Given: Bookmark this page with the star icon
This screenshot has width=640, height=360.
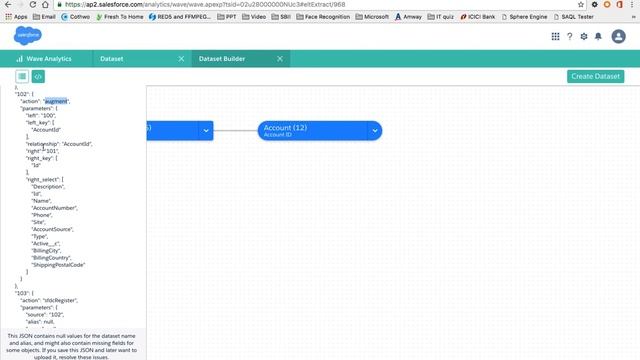Looking at the screenshot, I should pos(581,4).
